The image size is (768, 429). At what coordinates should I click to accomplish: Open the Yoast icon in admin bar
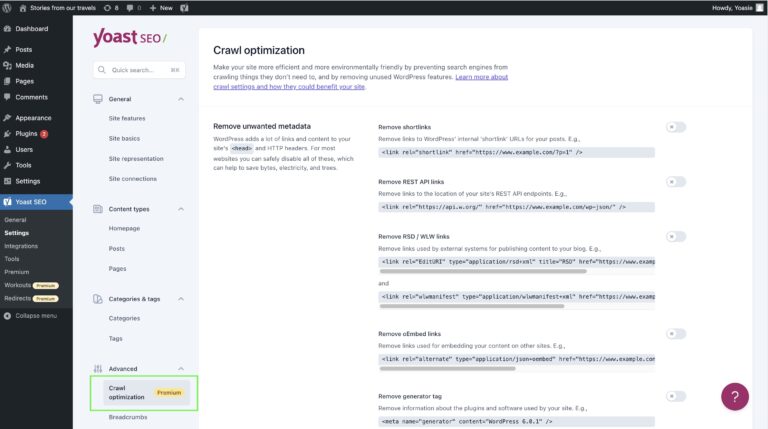[x=184, y=8]
